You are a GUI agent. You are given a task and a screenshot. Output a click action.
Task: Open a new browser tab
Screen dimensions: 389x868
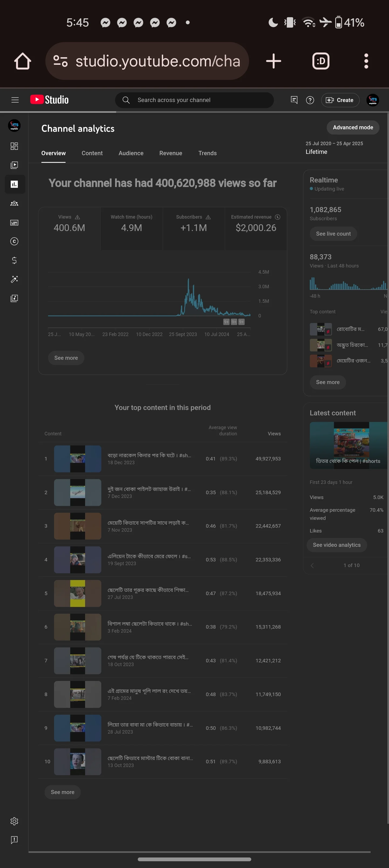point(273,61)
